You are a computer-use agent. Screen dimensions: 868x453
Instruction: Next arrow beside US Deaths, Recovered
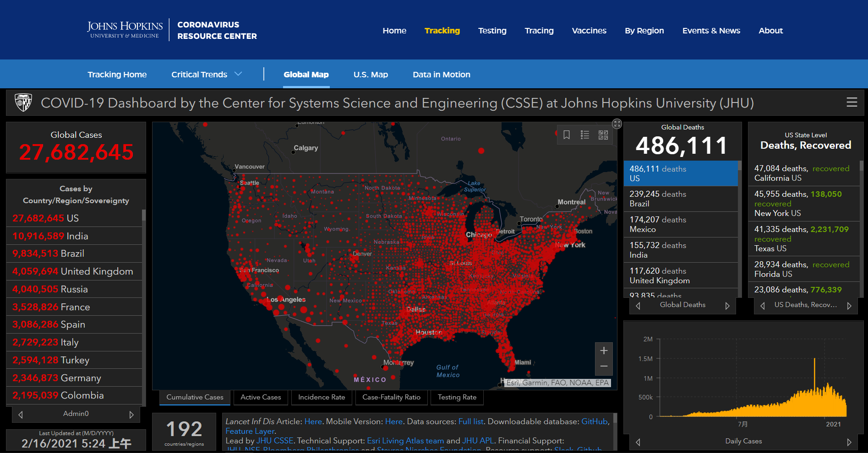point(849,306)
